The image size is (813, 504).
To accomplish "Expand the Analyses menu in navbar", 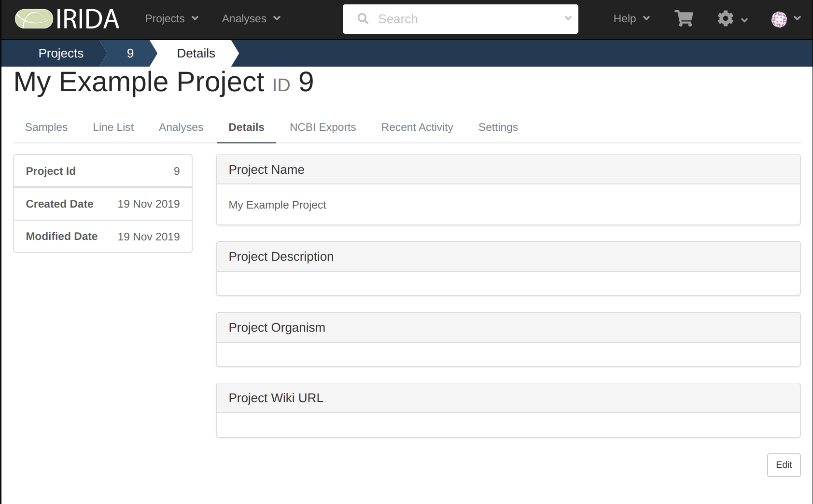I will (x=251, y=18).
